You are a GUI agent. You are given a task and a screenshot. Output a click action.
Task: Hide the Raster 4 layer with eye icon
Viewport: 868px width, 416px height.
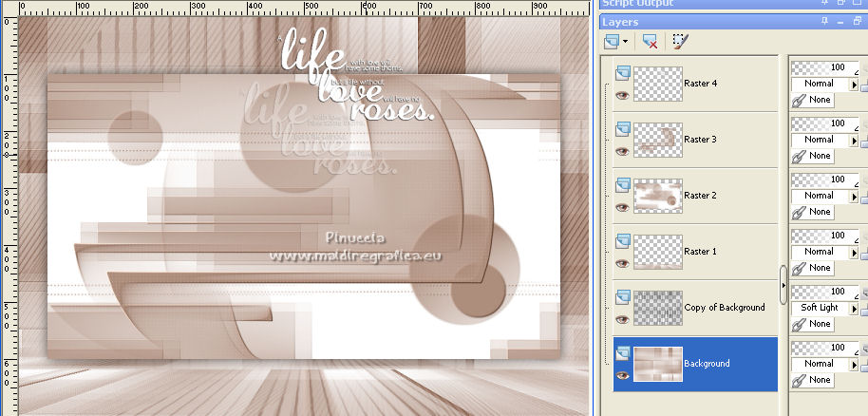622,95
